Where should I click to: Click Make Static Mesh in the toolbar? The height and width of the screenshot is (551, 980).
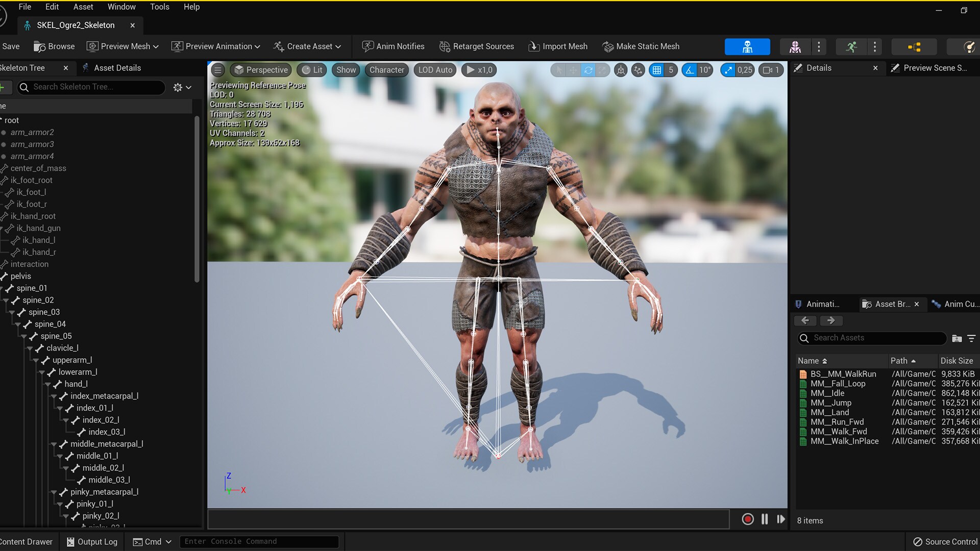pyautogui.click(x=641, y=46)
